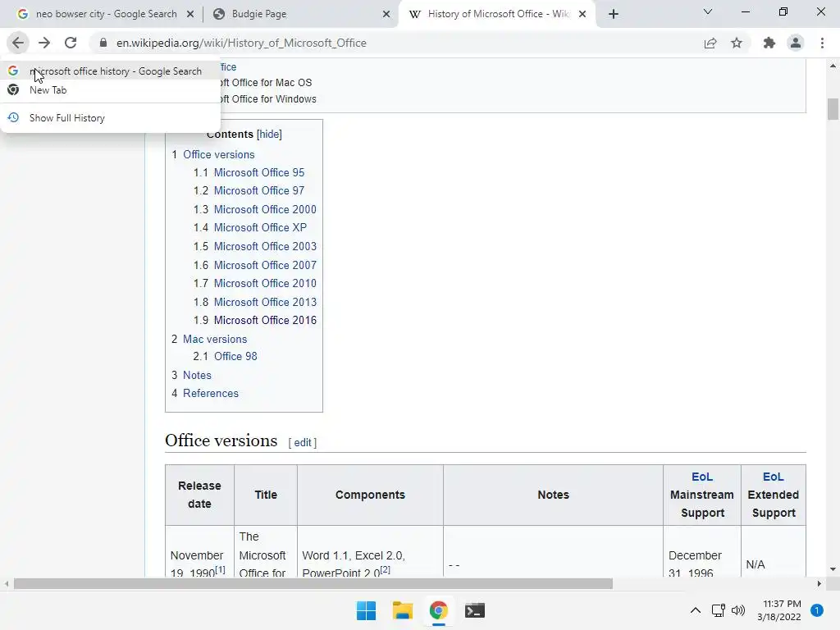Screen dimensions: 840x630
Task: Jump to References section
Action: pyautogui.click(x=211, y=393)
